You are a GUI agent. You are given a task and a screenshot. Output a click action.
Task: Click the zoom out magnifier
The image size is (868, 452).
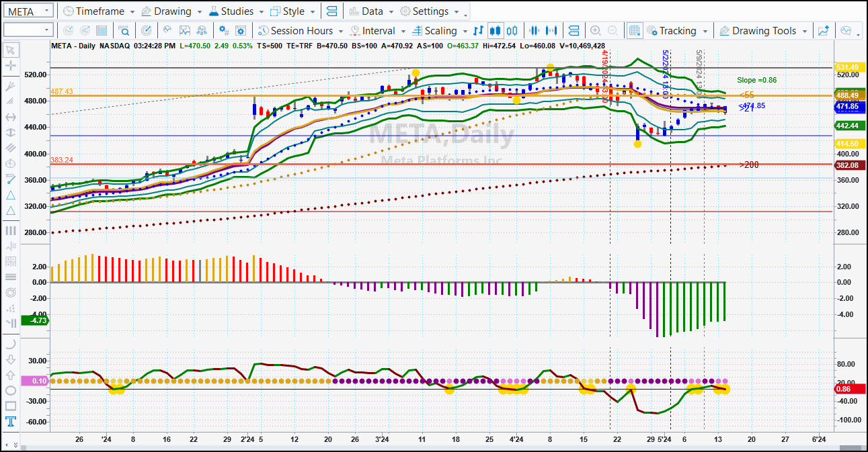(x=613, y=31)
